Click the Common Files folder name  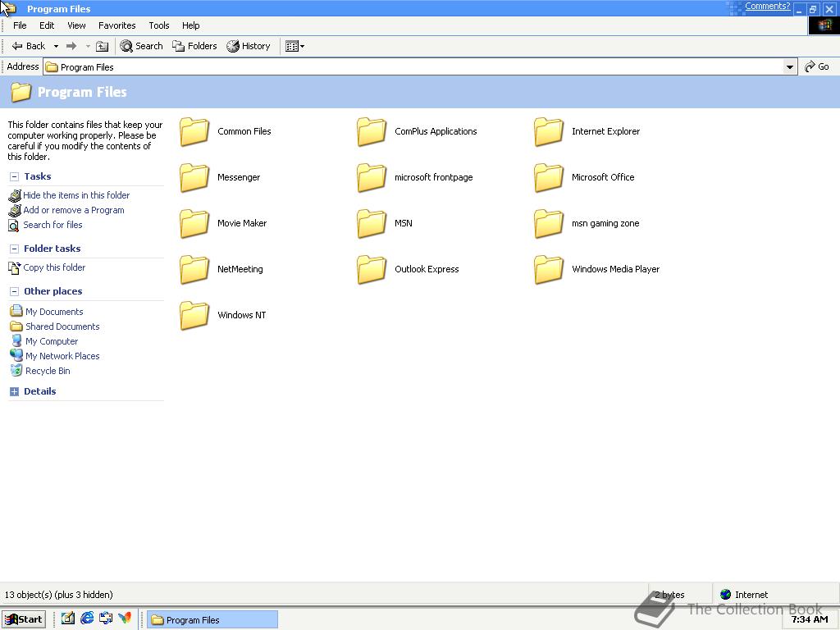click(244, 132)
